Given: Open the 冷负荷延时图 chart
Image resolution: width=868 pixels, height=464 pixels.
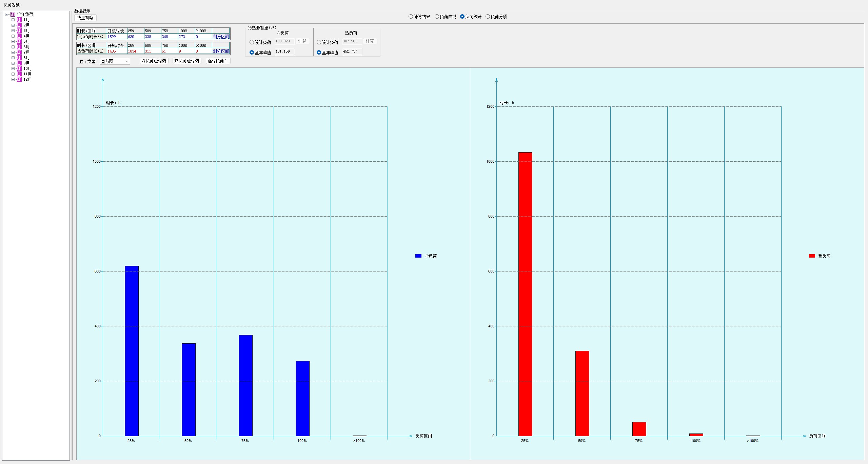Looking at the screenshot, I should pyautogui.click(x=154, y=61).
